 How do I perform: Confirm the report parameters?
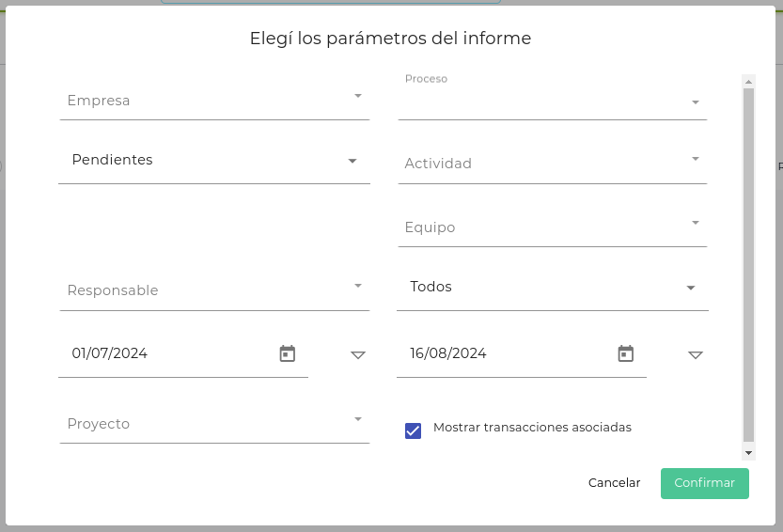tap(704, 483)
